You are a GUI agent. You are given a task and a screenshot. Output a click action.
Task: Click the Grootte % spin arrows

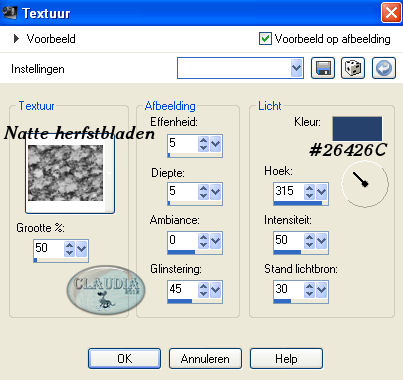tap(69, 249)
